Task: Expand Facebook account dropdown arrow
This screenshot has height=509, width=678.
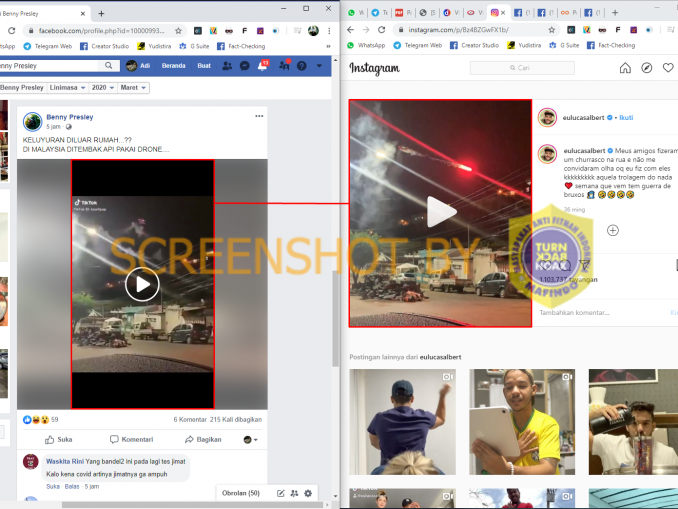Action: (x=319, y=66)
